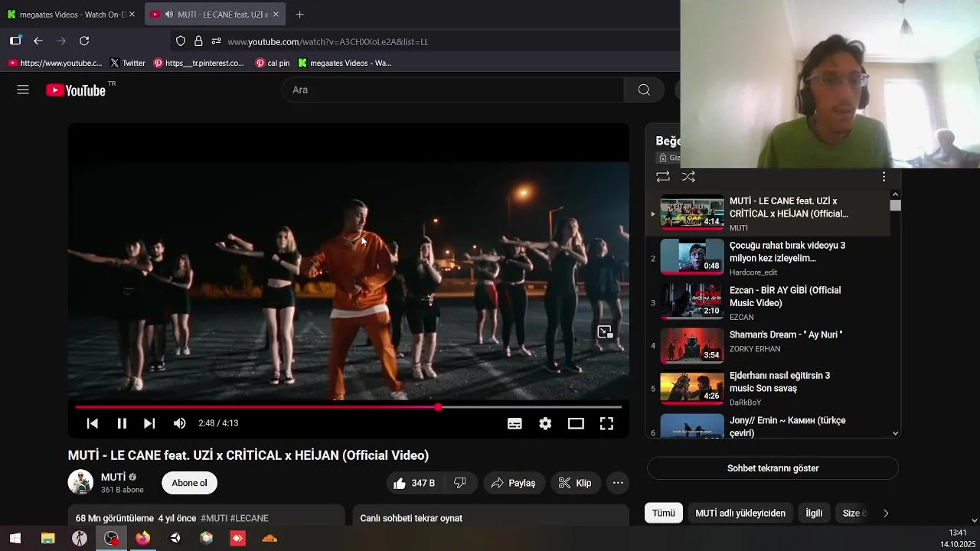
Task: Click the playlist scrollbar up arrow
Action: [x=895, y=194]
